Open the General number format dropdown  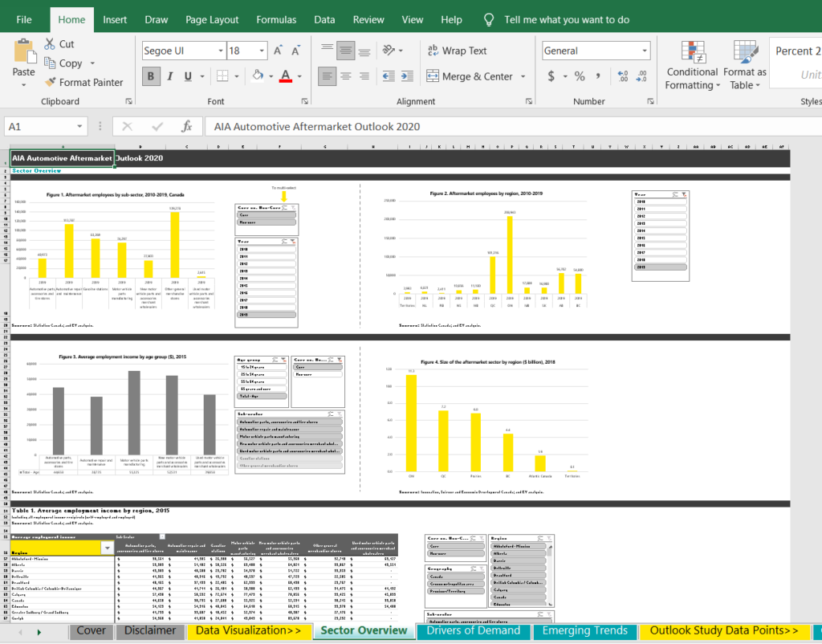point(645,51)
